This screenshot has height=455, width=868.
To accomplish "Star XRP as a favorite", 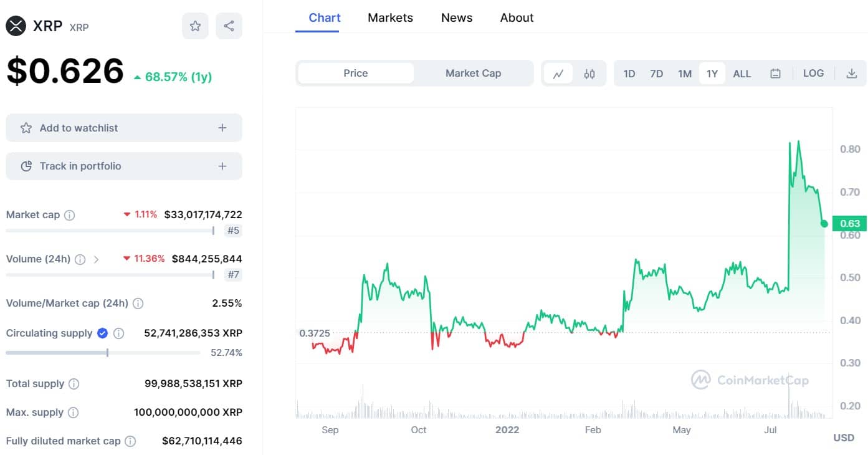I will coord(195,26).
